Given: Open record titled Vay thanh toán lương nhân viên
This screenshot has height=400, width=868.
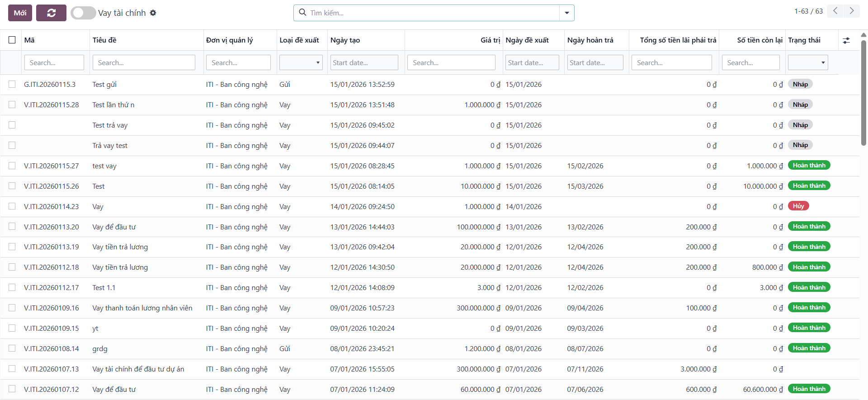Looking at the screenshot, I should click(x=142, y=308).
